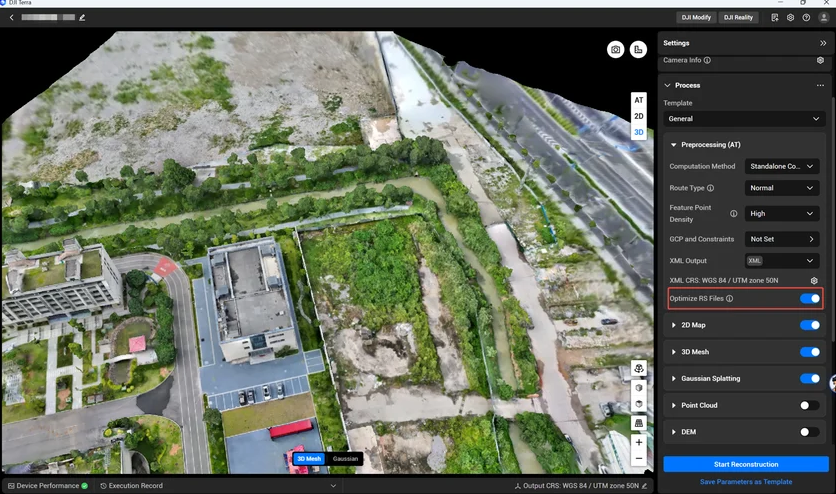This screenshot has width=836, height=494.
Task: Expand the 2D Map section
Action: (673, 325)
